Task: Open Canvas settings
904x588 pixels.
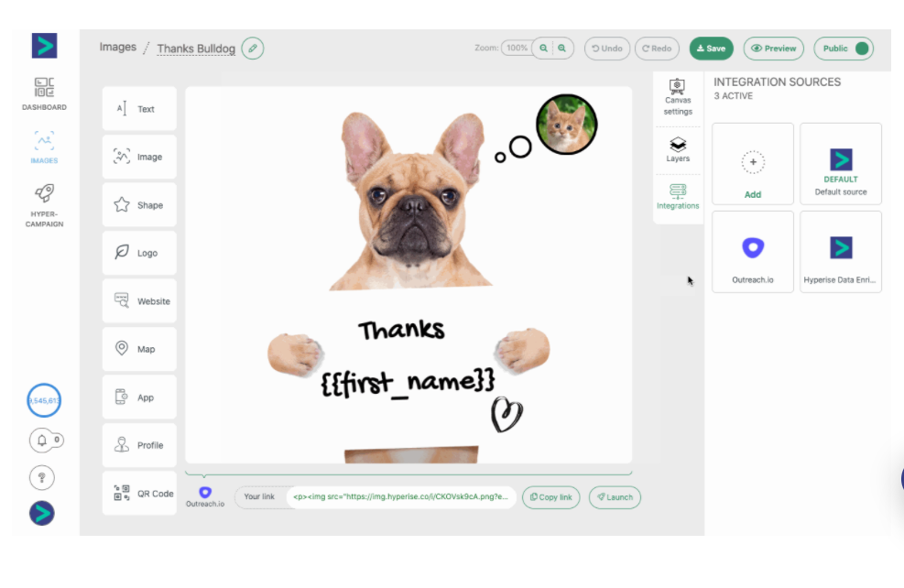Action: 677,95
